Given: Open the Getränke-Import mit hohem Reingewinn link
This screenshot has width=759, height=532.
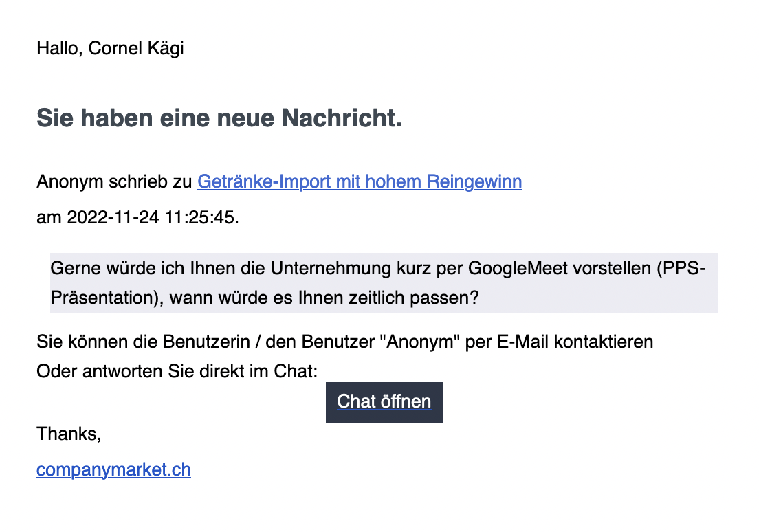Looking at the screenshot, I should click(x=360, y=182).
